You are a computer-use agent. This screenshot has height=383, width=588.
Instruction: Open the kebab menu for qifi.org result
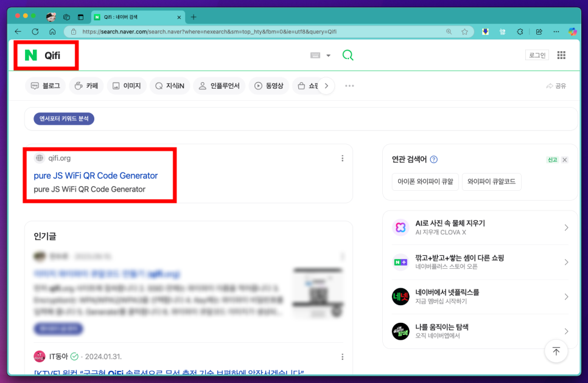click(342, 158)
